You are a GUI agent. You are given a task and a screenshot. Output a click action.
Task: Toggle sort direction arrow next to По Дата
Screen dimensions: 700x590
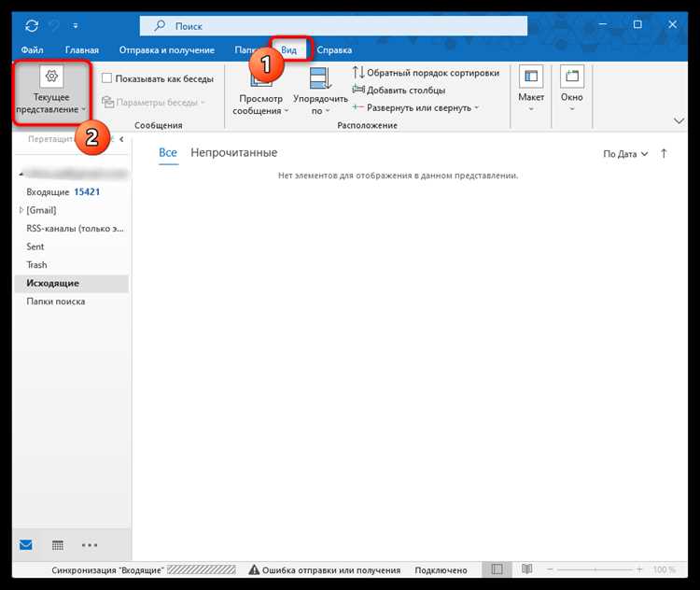click(664, 154)
